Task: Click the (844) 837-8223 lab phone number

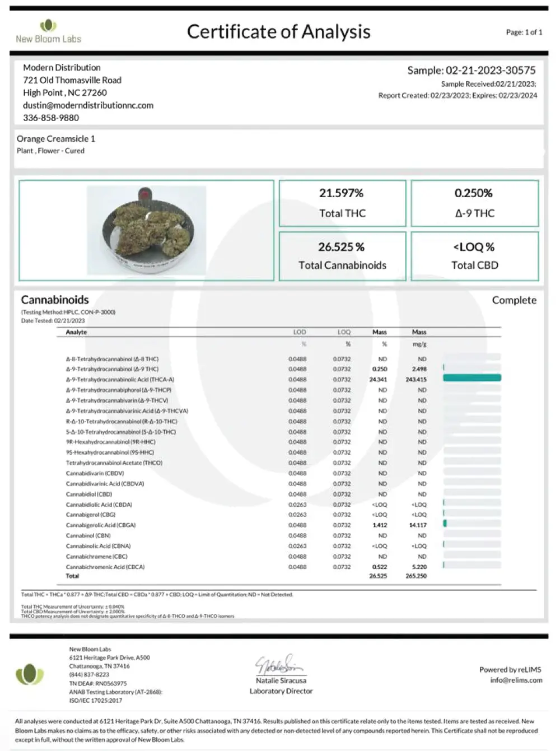Action: pyautogui.click(x=89, y=675)
